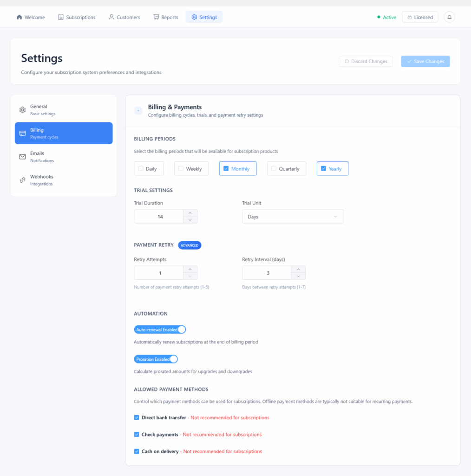Click the General gear icon in sidebar
471x476 pixels.
point(22,110)
